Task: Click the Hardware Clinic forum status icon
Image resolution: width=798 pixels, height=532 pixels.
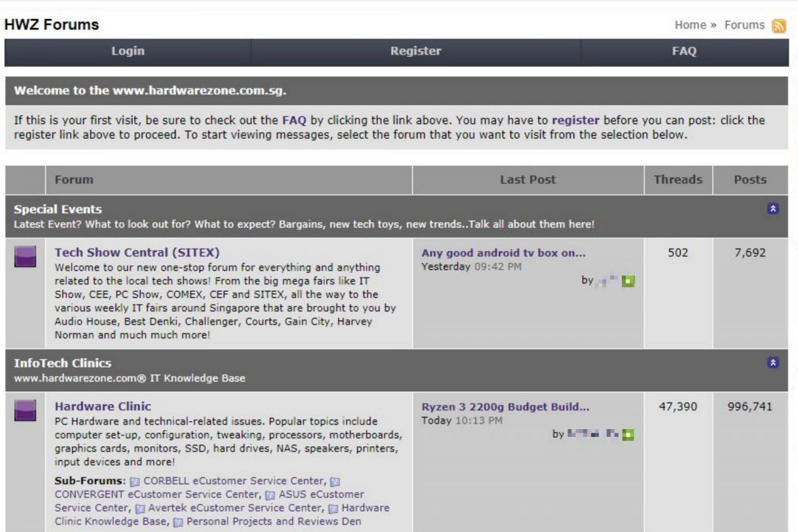Action: click(25, 410)
